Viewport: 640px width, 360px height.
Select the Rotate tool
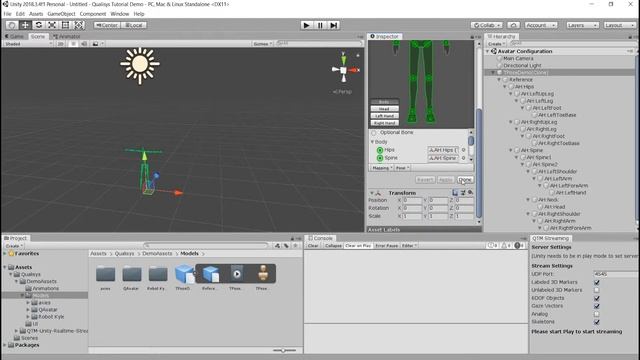[38, 25]
